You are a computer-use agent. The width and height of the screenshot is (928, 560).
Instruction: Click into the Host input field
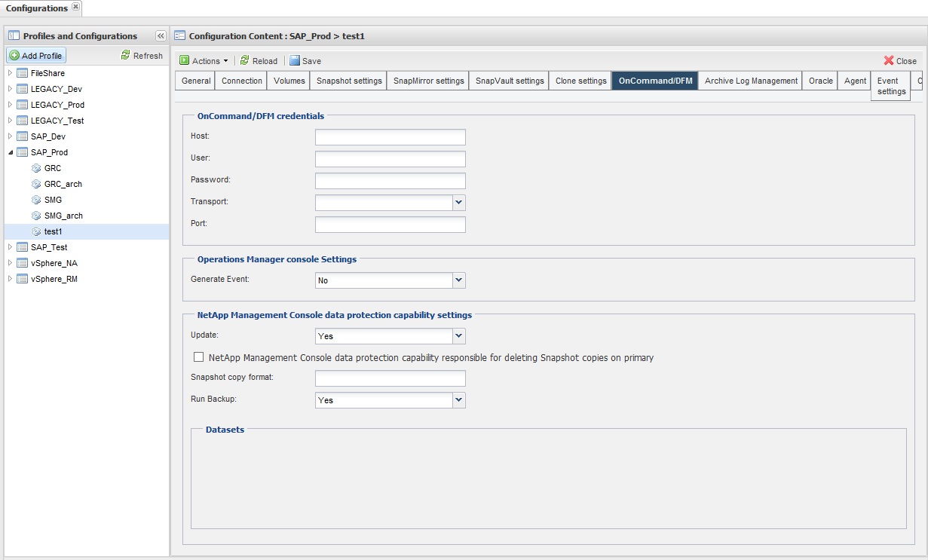point(390,136)
